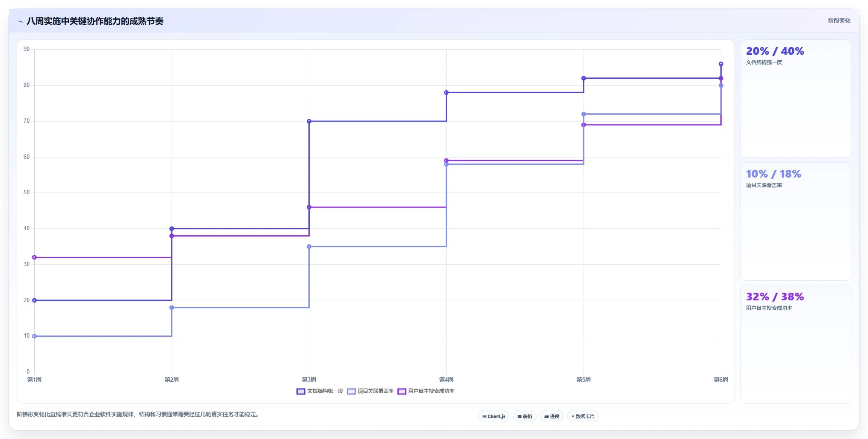Click the 项目关联覆盖率 point at 第1周 (10)
The height and width of the screenshot is (439, 868).
point(34,336)
